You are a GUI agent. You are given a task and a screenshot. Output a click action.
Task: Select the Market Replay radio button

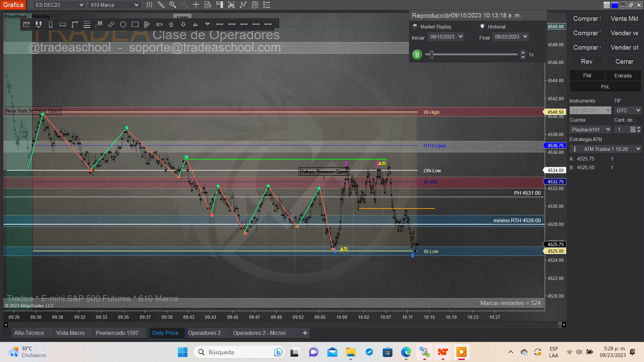(415, 26)
